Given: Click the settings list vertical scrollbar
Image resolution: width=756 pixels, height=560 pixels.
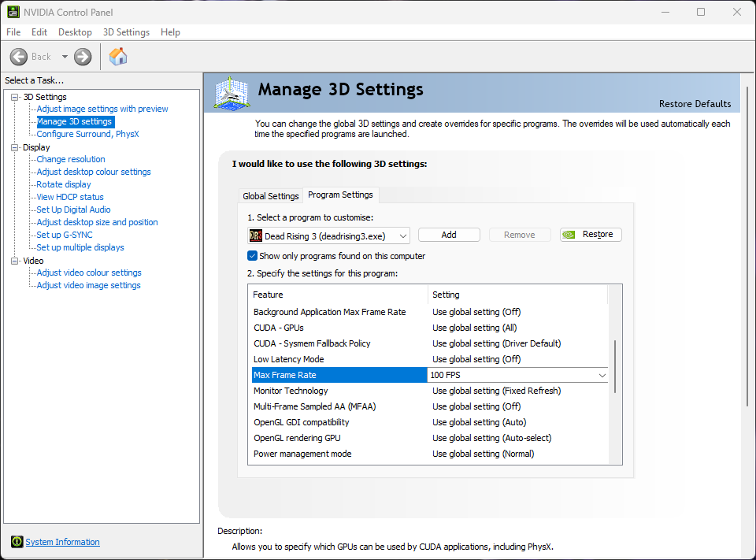Looking at the screenshot, I should tap(615, 366).
